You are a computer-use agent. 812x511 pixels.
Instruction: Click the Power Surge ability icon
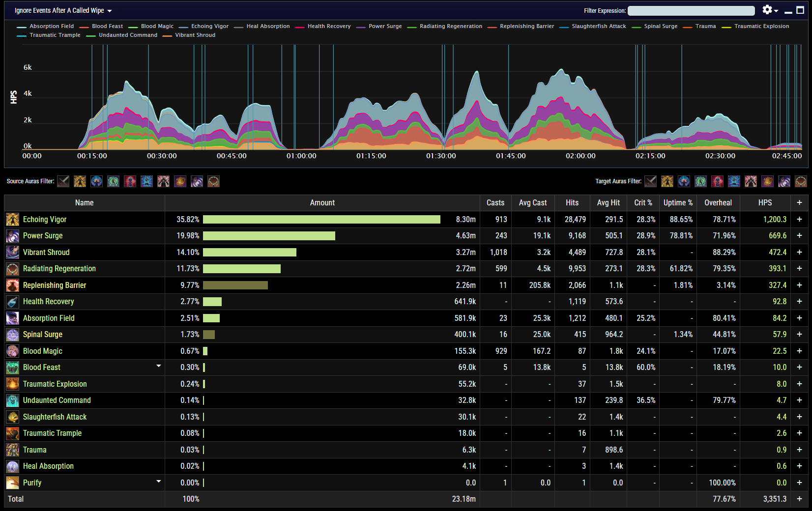pyautogui.click(x=12, y=236)
